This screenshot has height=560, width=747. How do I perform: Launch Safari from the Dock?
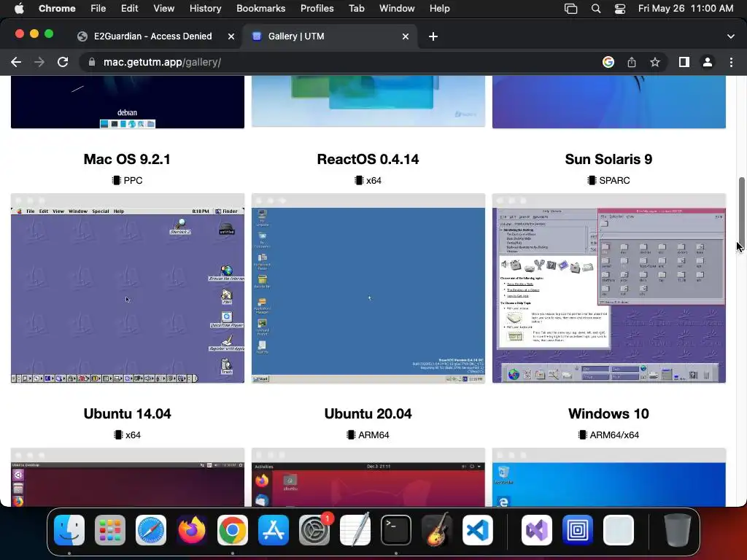click(151, 529)
